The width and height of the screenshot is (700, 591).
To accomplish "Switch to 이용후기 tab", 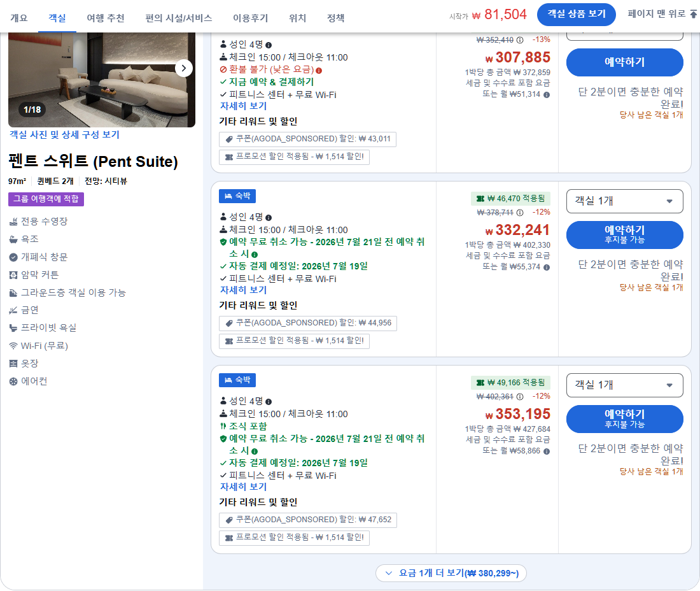I will pos(251,18).
